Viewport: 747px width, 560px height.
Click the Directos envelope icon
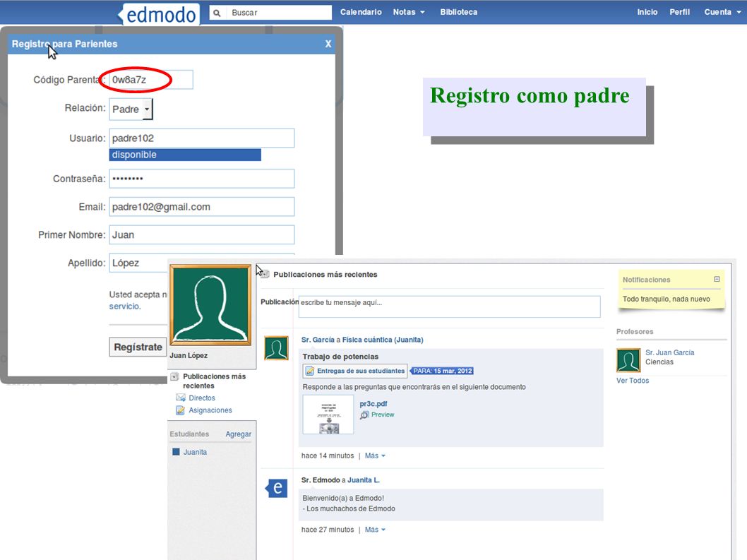pyautogui.click(x=181, y=398)
